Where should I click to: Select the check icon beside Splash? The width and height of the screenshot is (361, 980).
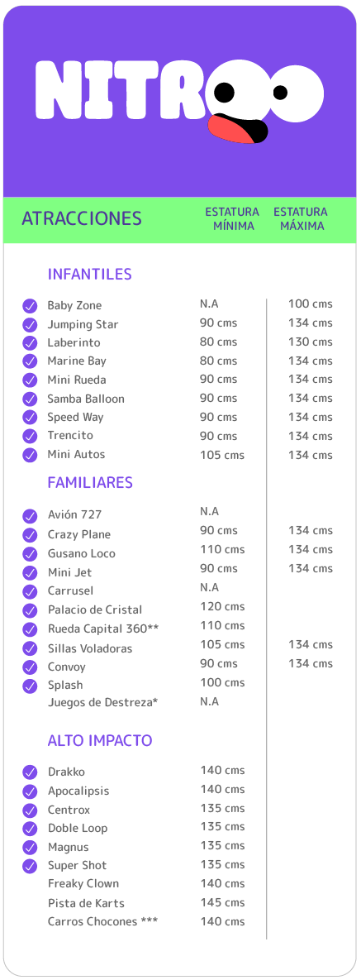coord(30,686)
